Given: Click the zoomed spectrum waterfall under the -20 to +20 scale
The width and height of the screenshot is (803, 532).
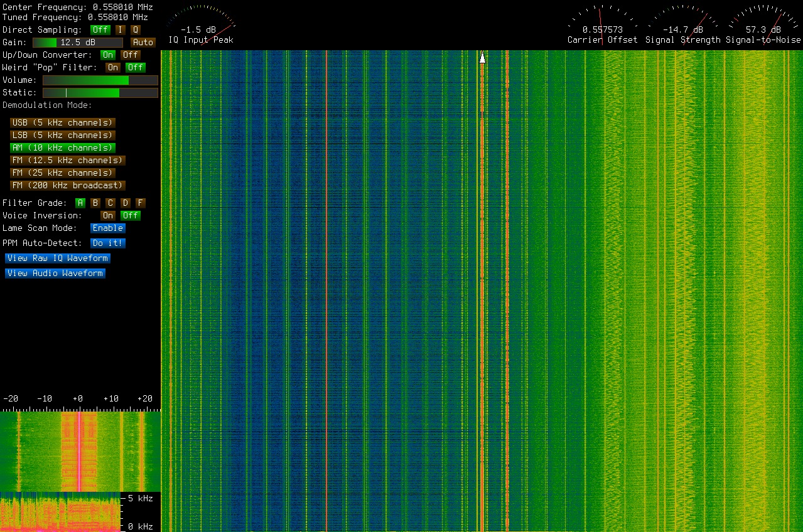Looking at the screenshot, I should coord(80,451).
